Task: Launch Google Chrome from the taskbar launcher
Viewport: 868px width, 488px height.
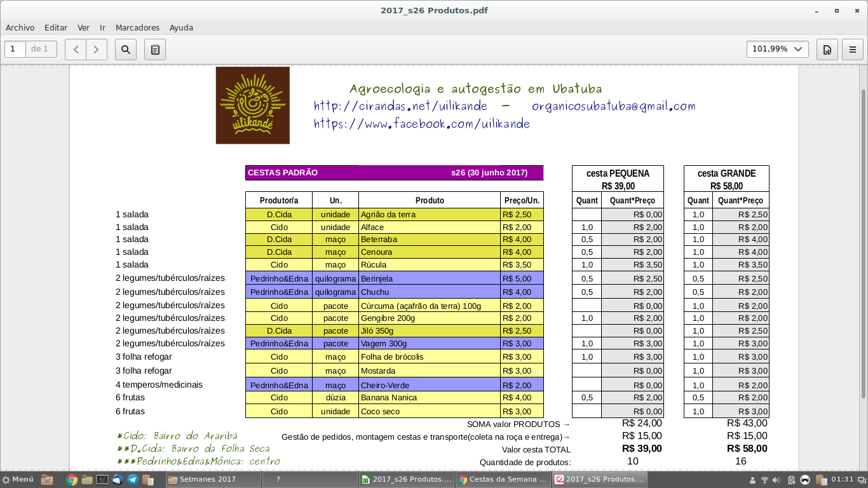Action: pyautogui.click(x=72, y=480)
